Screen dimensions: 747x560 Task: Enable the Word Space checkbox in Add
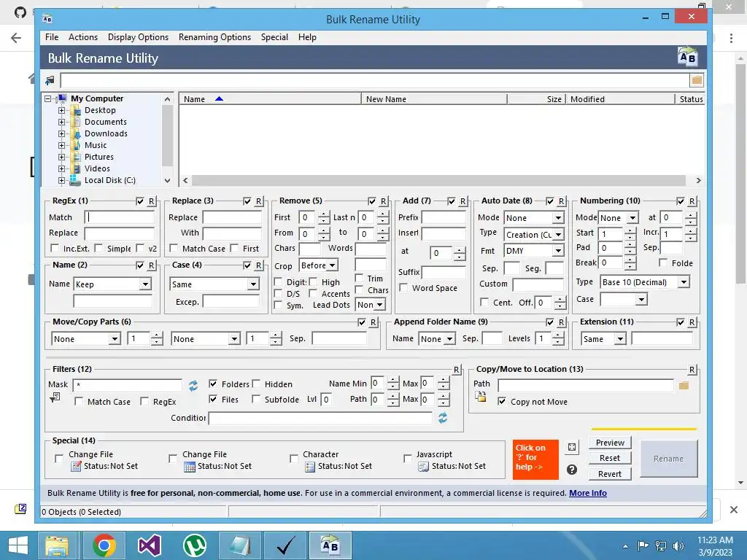(x=403, y=287)
